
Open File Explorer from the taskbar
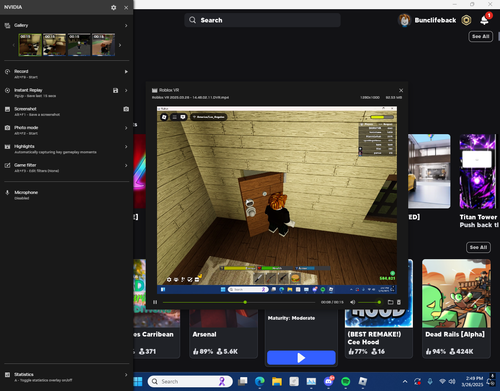coord(277,381)
